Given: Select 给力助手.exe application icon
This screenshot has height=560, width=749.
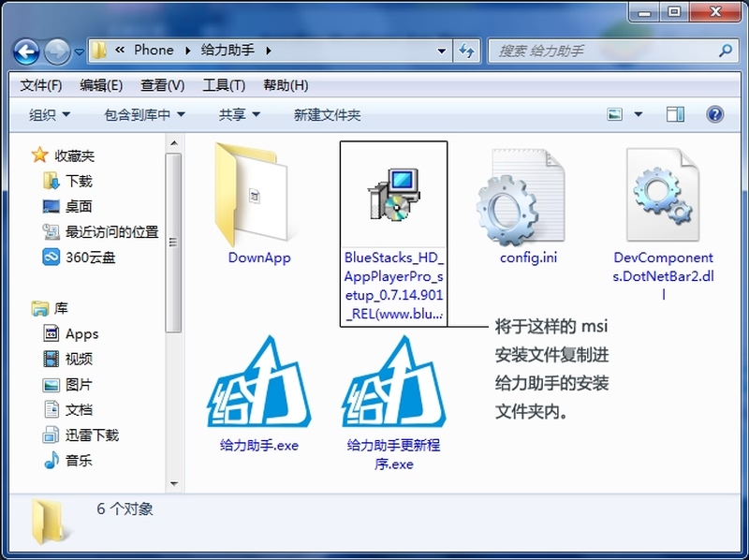Looking at the screenshot, I should pyautogui.click(x=259, y=382).
